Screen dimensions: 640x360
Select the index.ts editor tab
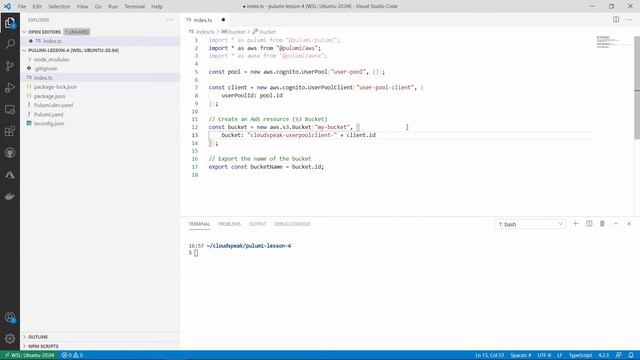(206, 20)
